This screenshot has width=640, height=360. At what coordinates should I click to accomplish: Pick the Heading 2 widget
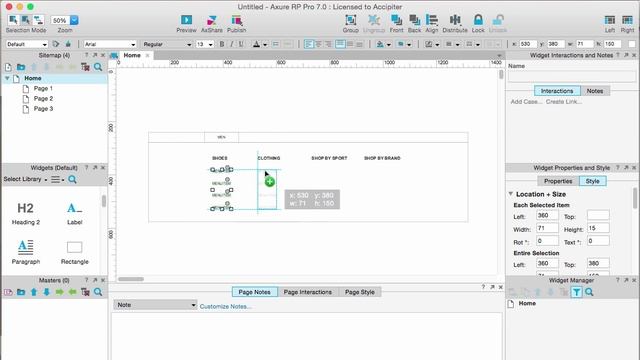coord(26,213)
